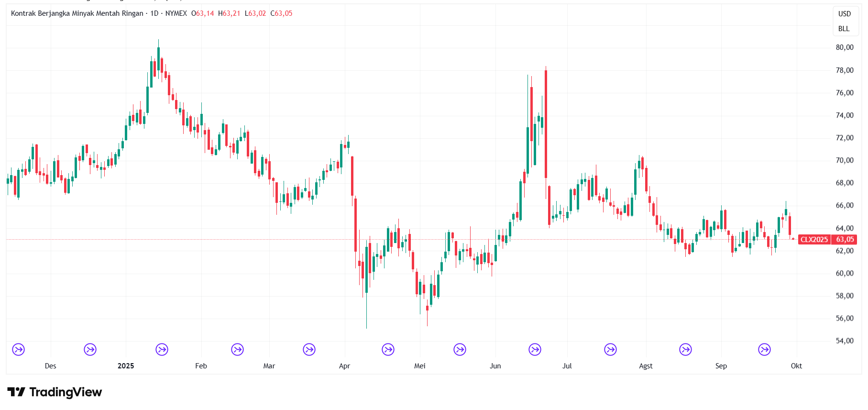
Task: Click the '64,00' price axis label
Action: [845, 228]
